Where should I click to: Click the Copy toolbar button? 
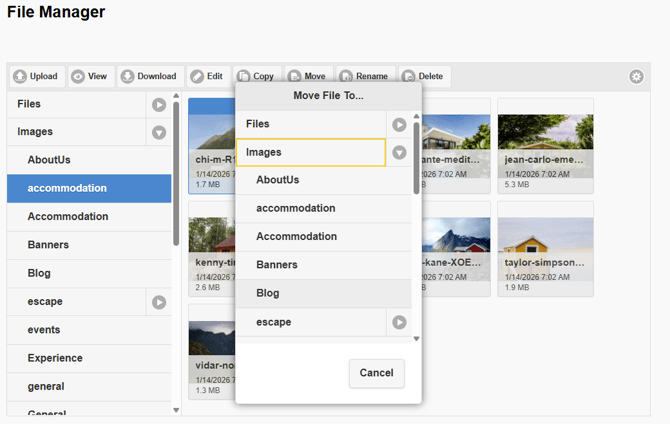click(257, 75)
